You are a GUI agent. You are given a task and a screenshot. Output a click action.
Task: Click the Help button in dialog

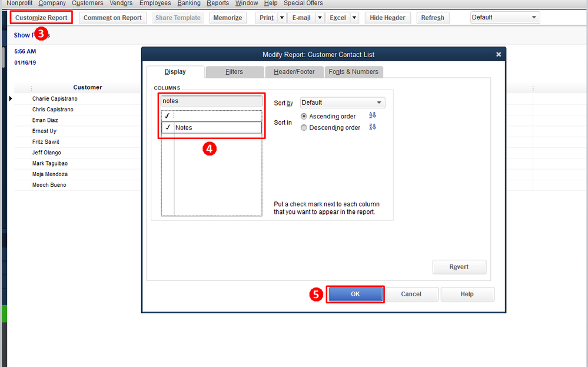point(467,294)
